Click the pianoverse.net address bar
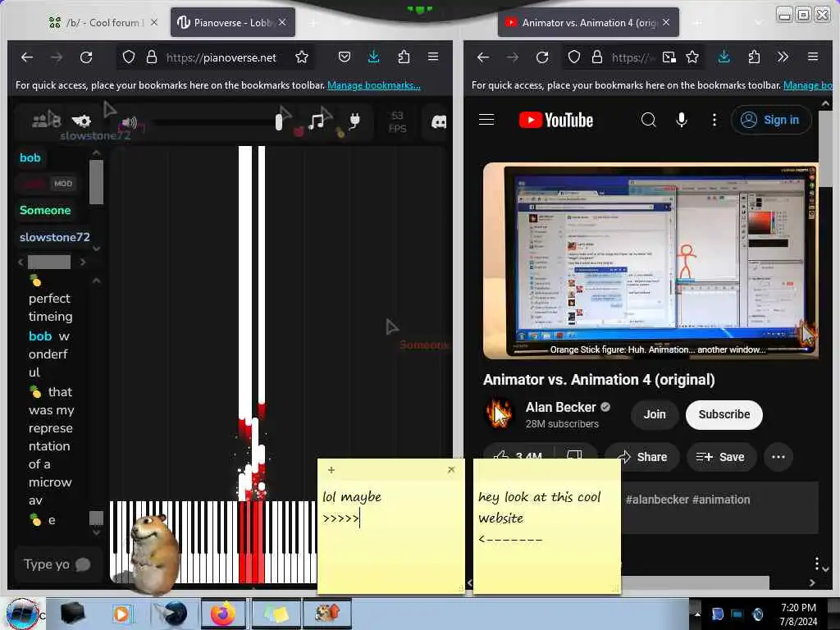840x630 pixels. tap(221, 57)
